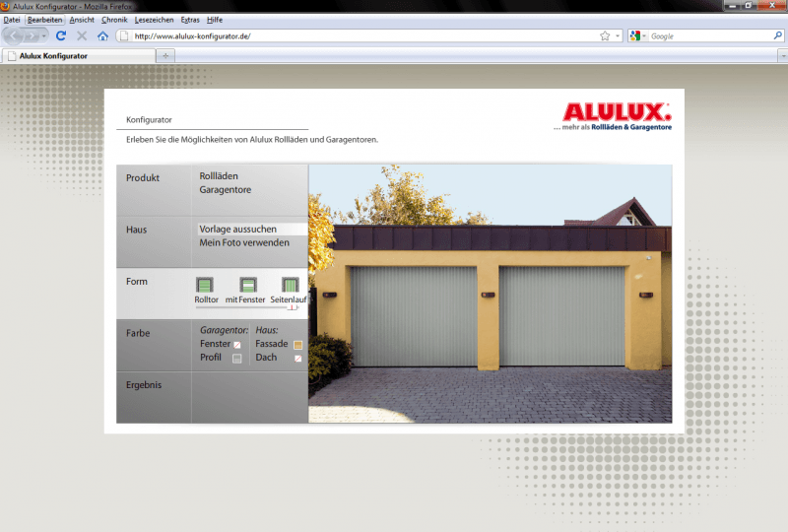Open the Haus section header

pos(136,230)
